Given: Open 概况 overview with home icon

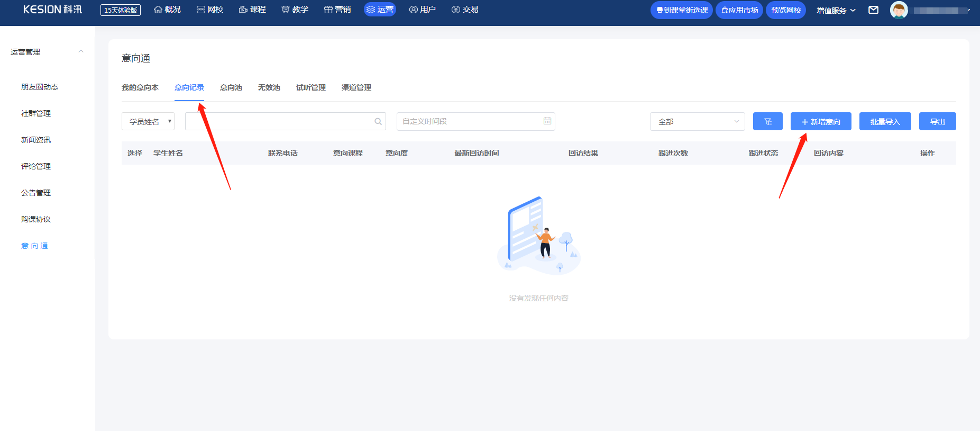Looking at the screenshot, I should (x=167, y=10).
